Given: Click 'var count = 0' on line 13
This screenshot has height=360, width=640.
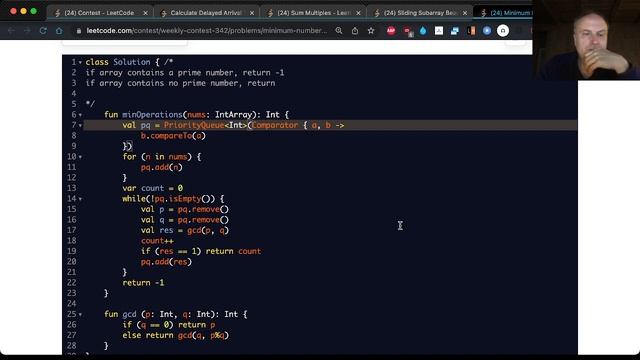Looking at the screenshot, I should click(153, 188).
